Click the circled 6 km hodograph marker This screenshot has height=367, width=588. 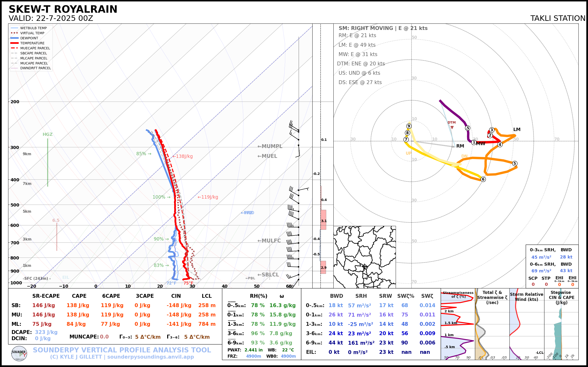[x=483, y=179]
